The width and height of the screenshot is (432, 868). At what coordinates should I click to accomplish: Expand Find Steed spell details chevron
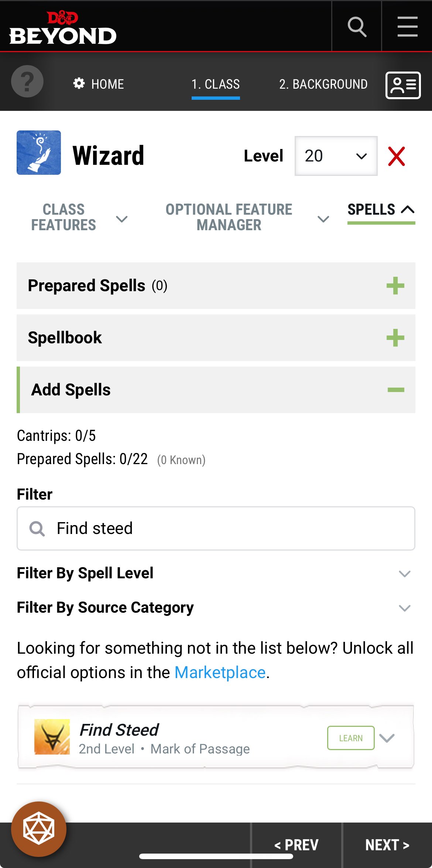pos(387,738)
